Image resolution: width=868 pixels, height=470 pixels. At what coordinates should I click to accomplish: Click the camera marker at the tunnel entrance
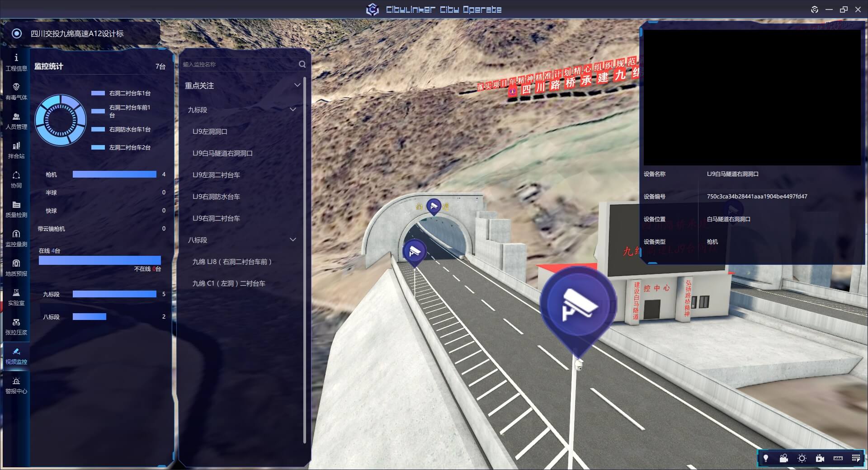point(414,253)
